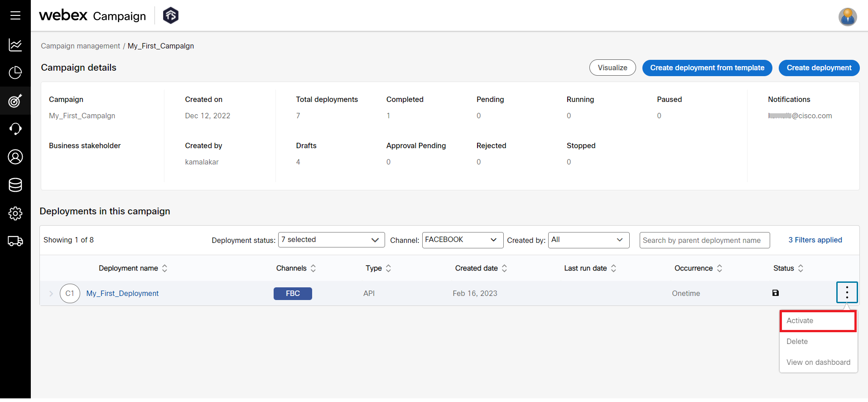Focus the search by parent deployment name field

704,240
